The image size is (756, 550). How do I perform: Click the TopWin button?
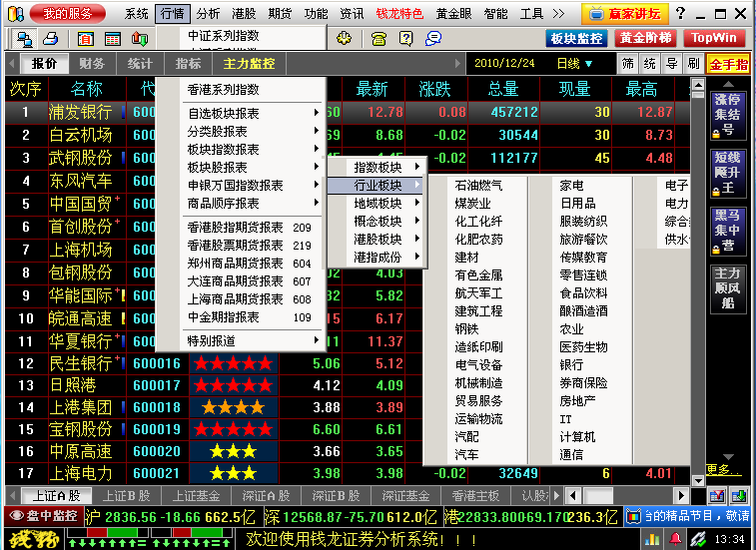tap(714, 38)
